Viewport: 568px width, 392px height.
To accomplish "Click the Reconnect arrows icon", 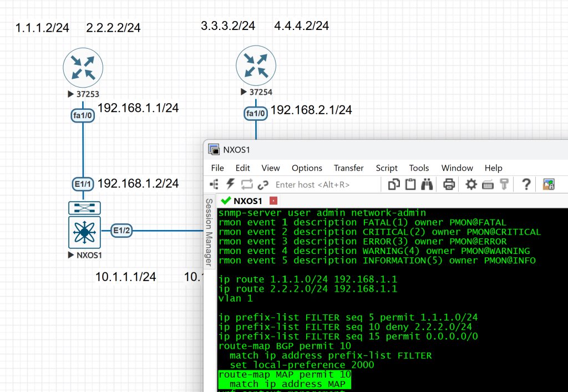I will (247, 184).
